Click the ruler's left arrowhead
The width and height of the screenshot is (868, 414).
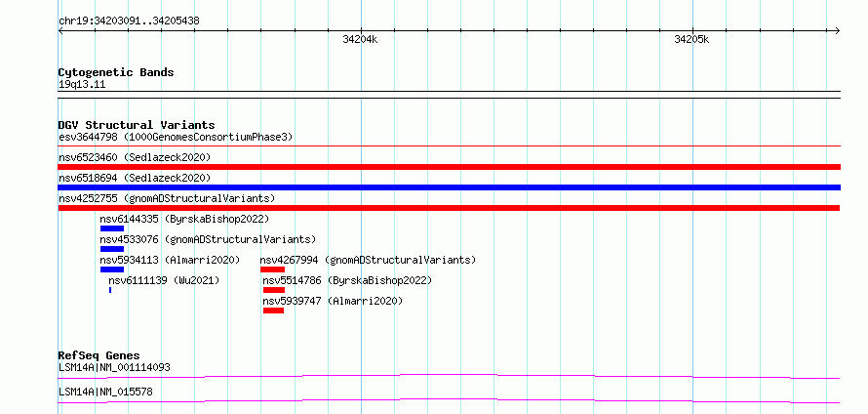[x=60, y=30]
